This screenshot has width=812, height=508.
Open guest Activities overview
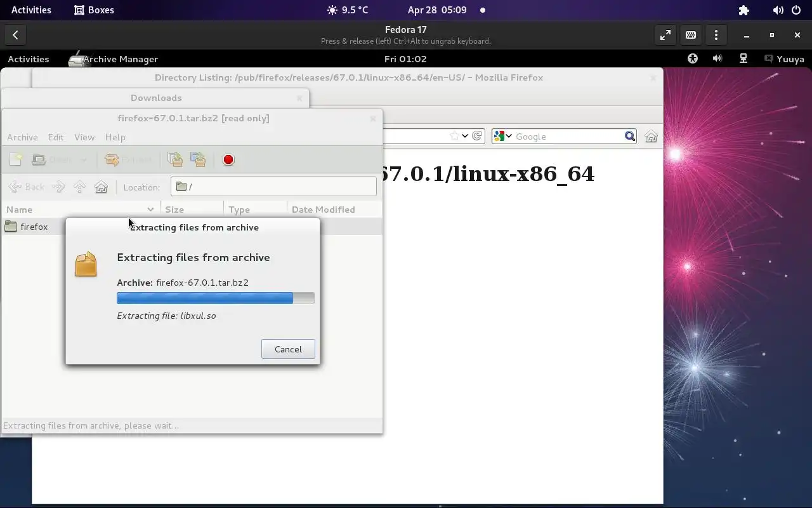(29, 59)
